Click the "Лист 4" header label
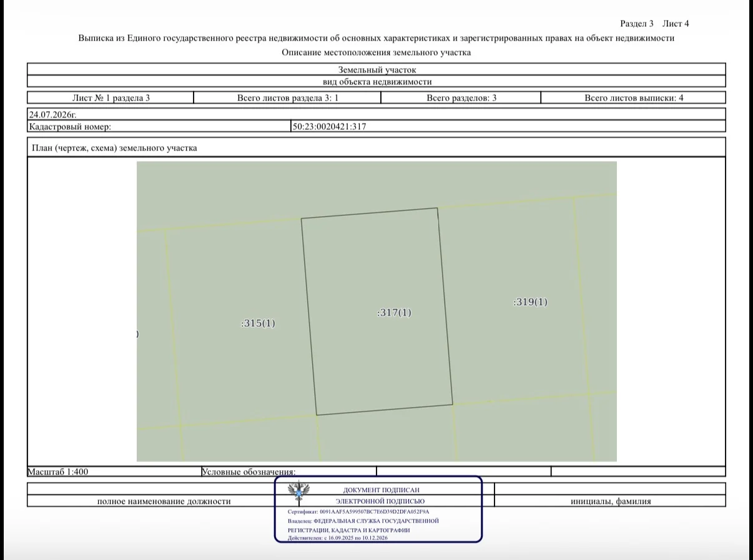The image size is (753, 560). (676, 24)
